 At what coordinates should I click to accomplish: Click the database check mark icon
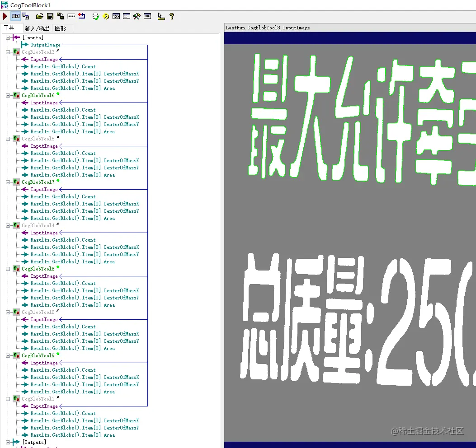click(96, 16)
